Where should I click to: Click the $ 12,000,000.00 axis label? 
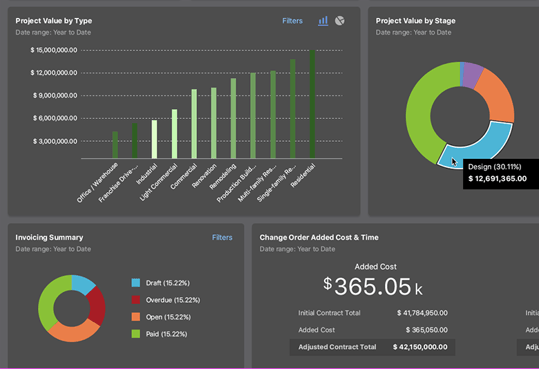tap(54, 73)
